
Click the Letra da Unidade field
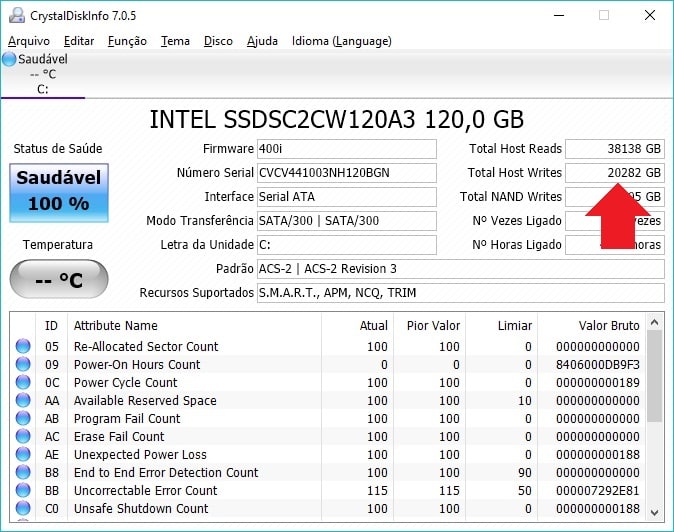(x=347, y=245)
